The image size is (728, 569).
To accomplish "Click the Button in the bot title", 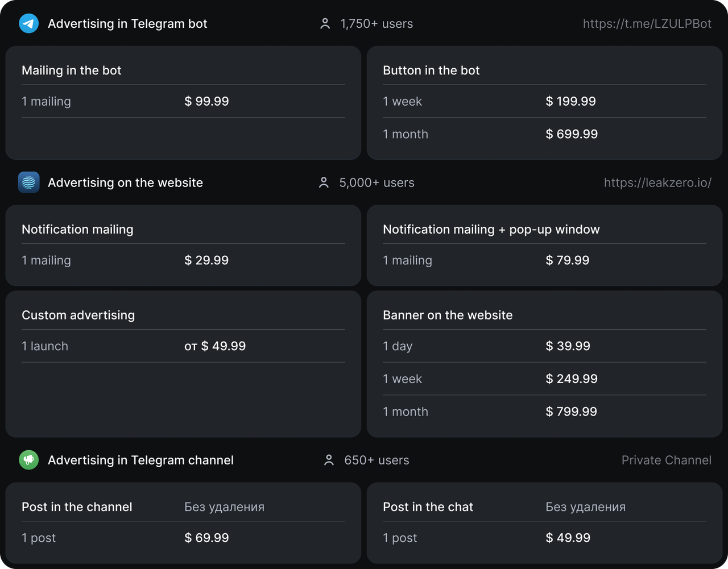I will point(431,70).
